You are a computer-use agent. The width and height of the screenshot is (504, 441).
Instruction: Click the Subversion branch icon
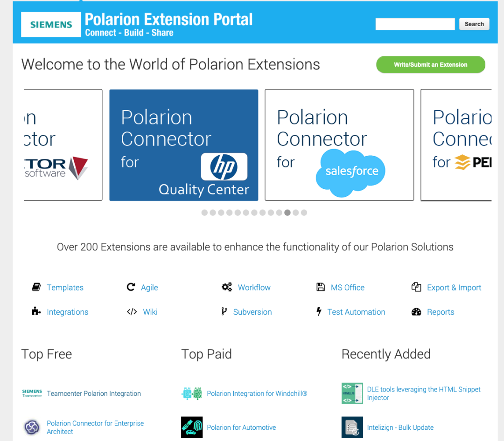(x=224, y=311)
